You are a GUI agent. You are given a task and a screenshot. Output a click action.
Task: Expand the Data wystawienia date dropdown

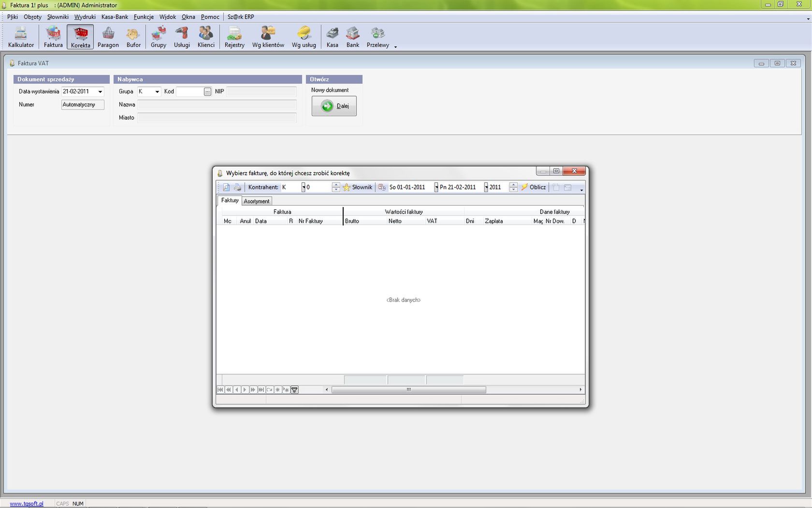click(100, 91)
